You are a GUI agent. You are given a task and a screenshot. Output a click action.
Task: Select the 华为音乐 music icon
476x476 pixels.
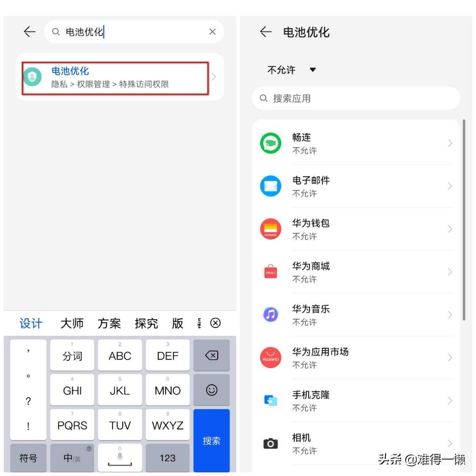[271, 315]
